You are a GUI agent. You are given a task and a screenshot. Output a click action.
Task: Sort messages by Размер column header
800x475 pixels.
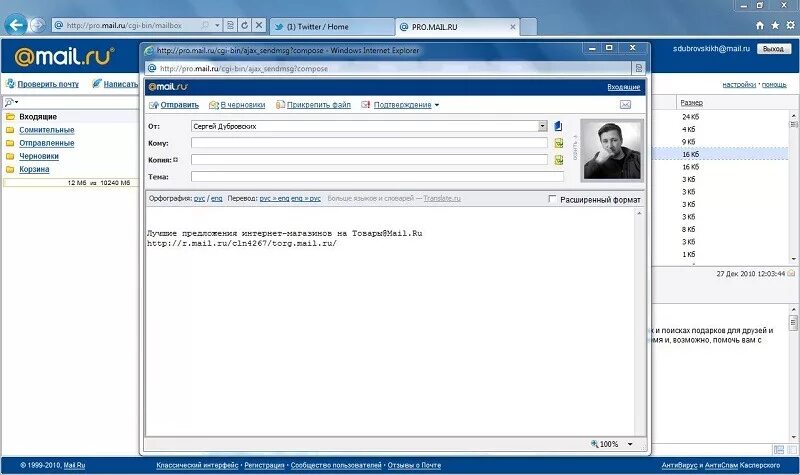[691, 103]
